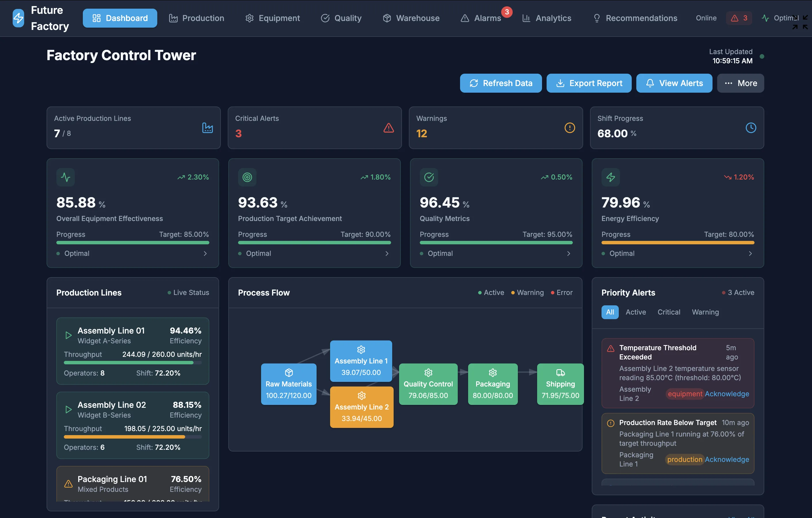Select the All filter in Priority Alerts
Viewport: 812px width, 518px height.
pos(610,312)
